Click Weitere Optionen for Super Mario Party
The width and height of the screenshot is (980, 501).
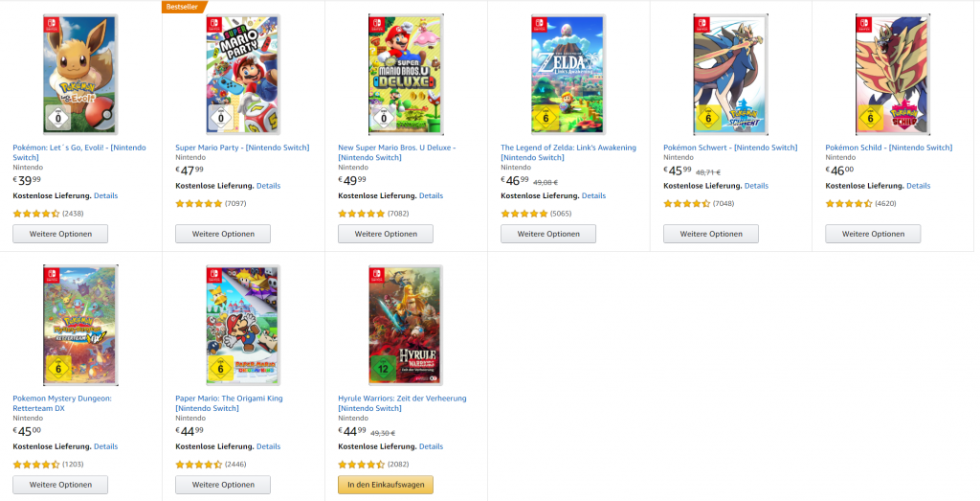tap(223, 234)
